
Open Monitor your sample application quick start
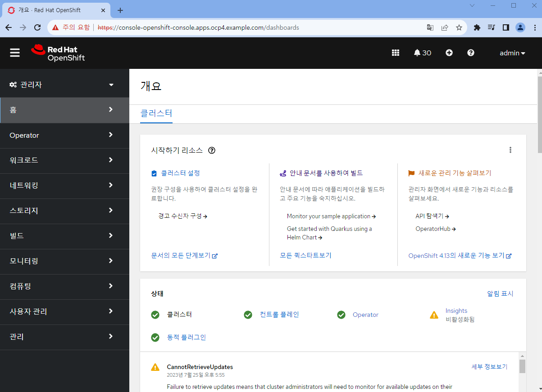coord(331,216)
